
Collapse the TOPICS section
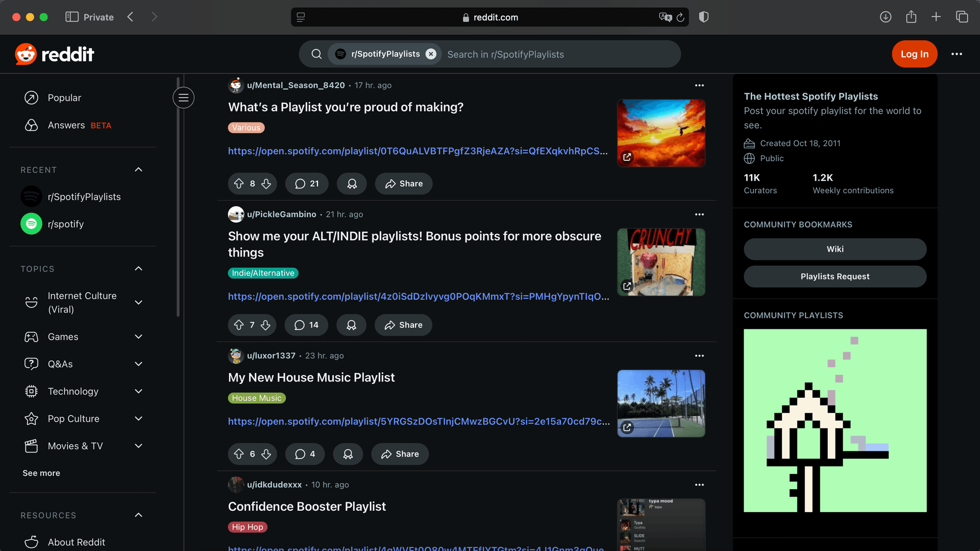pos(138,269)
